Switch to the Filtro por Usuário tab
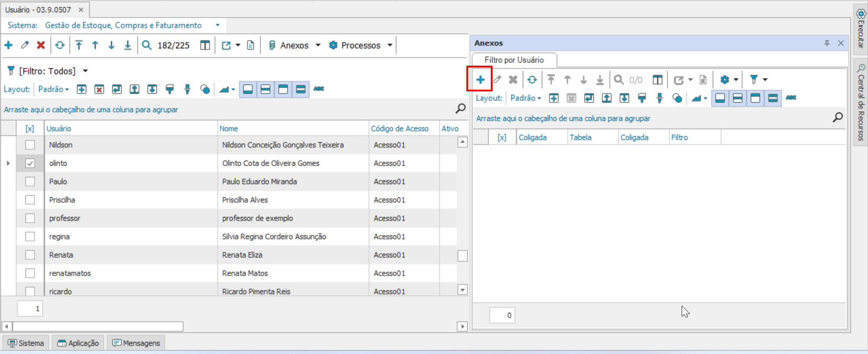The height and width of the screenshot is (354, 868). (514, 60)
